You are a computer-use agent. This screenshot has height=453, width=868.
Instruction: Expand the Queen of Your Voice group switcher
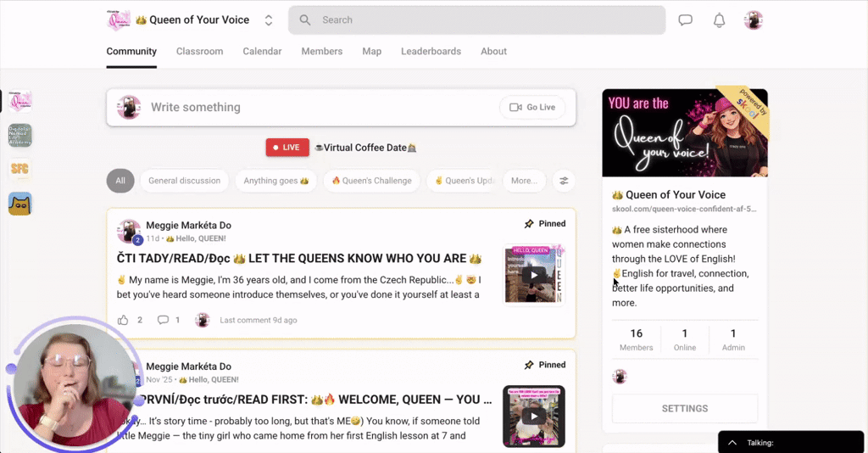coord(269,20)
